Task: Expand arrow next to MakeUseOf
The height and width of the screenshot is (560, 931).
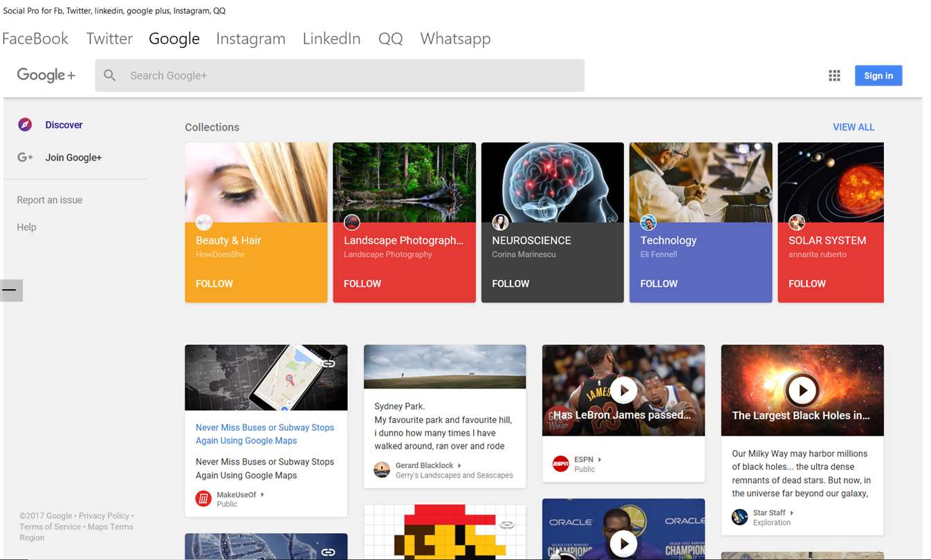Action: pos(262,495)
